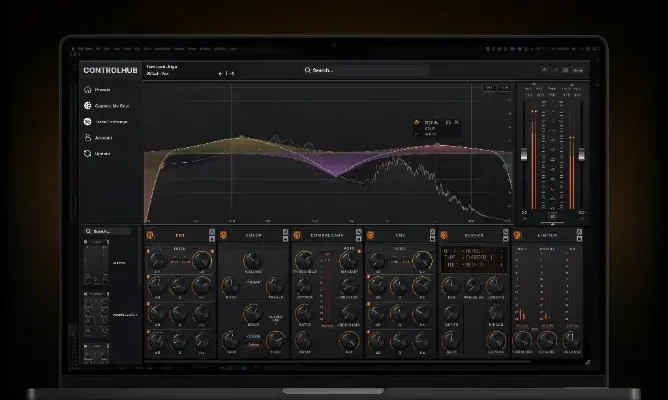Select Presets in the sidebar menu
This screenshot has width=668, height=400.
(103, 89)
